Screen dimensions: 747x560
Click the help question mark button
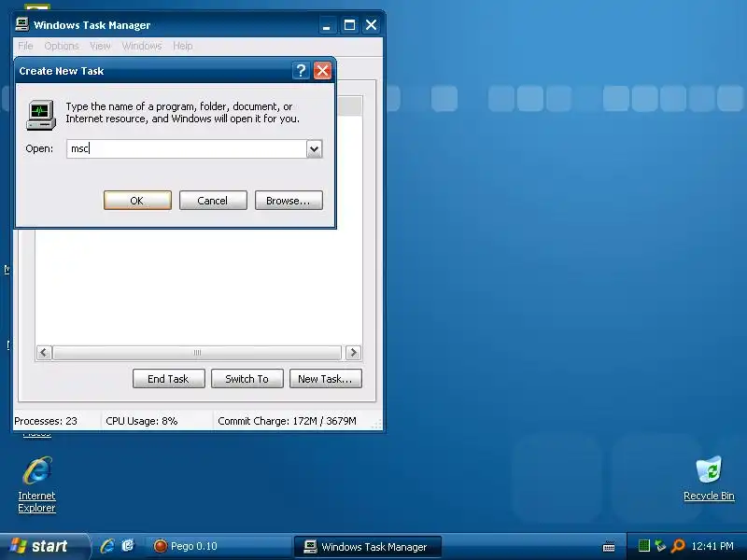click(x=301, y=71)
